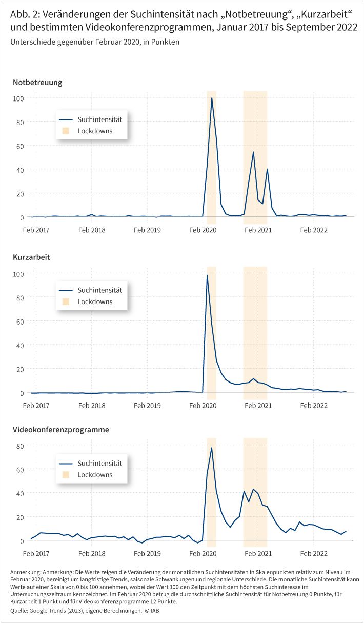Select the Notbetreuung chart heading
The width and height of the screenshot is (364, 624).
point(37,82)
